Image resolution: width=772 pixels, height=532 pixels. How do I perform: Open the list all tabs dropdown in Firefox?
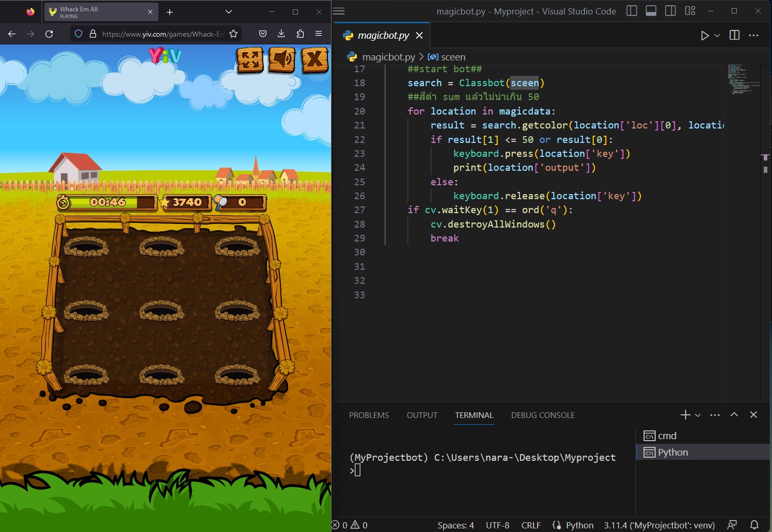(229, 12)
